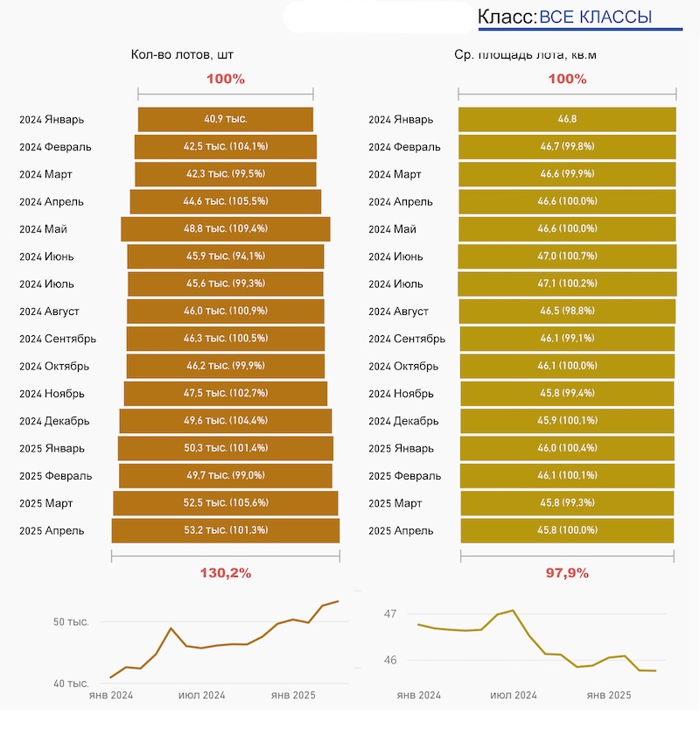This screenshot has width=700, height=736.
Task: Click the peak of the lot count line chart
Action: click(x=338, y=601)
